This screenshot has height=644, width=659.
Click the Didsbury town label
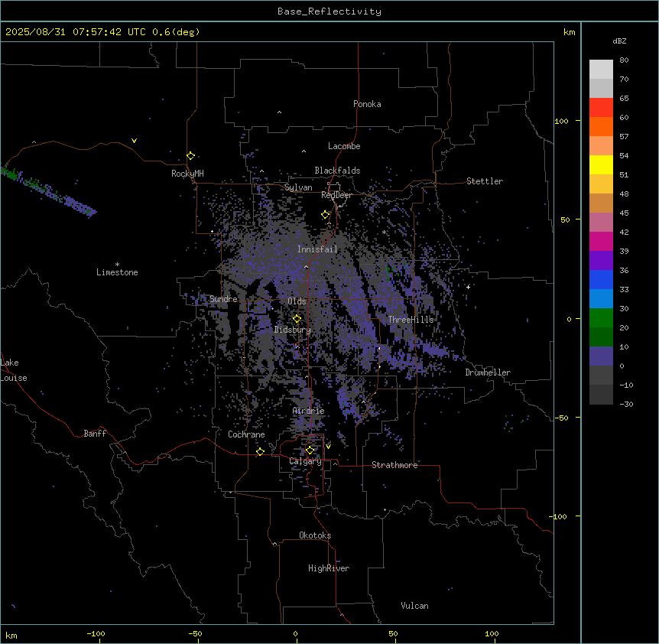click(x=293, y=330)
